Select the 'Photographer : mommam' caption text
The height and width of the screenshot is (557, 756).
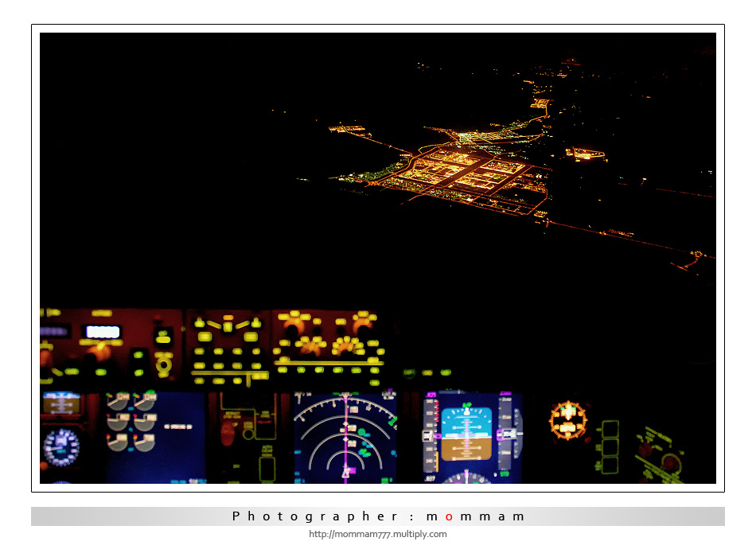point(378,516)
